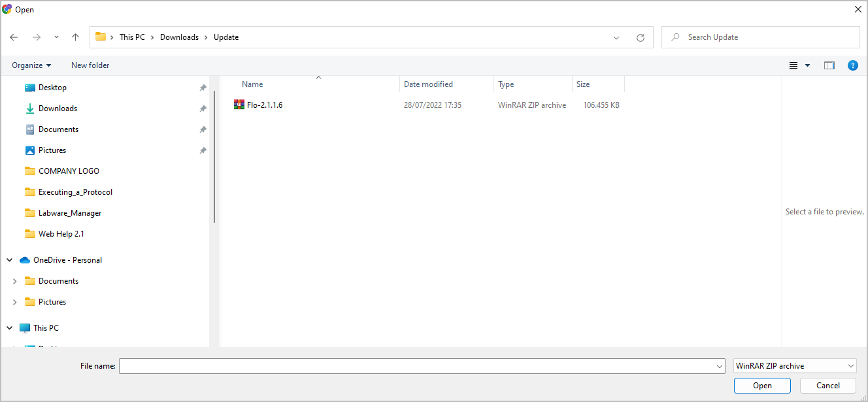
Task: Sort files by Date modified column
Action: (x=428, y=84)
